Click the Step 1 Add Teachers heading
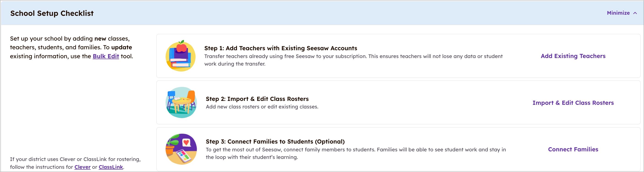 tap(281, 48)
